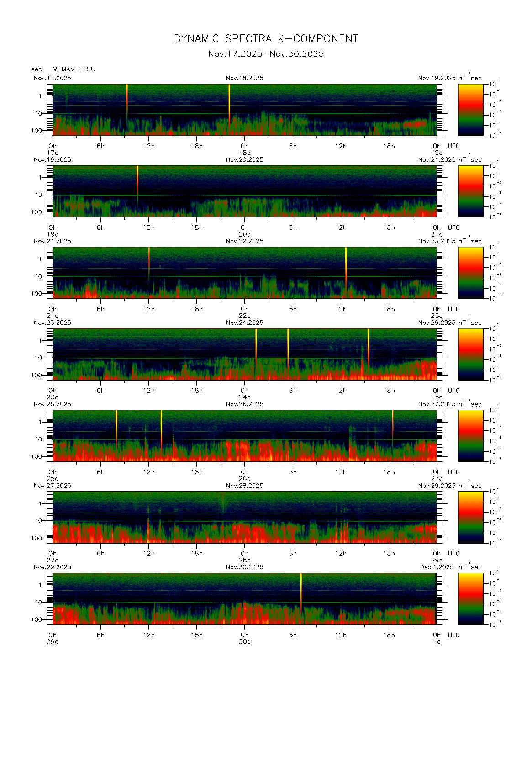
Task: Click the color scale beside the fifth spectrogram
Action: coord(470,435)
